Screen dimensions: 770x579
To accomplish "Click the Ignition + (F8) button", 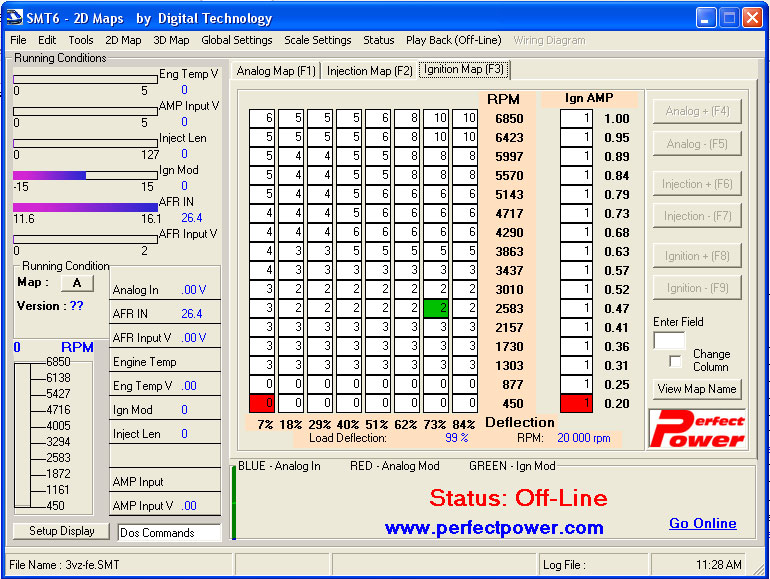I will [697, 256].
